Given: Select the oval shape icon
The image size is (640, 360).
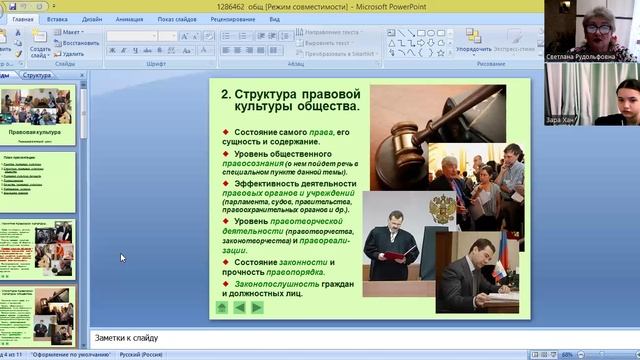Looking at the screenshot, I should tap(431, 33).
